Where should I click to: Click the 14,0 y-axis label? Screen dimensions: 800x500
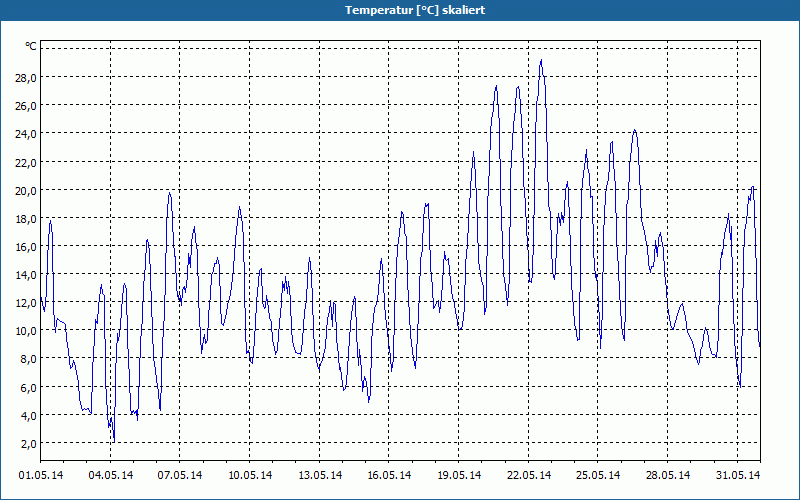(28, 274)
